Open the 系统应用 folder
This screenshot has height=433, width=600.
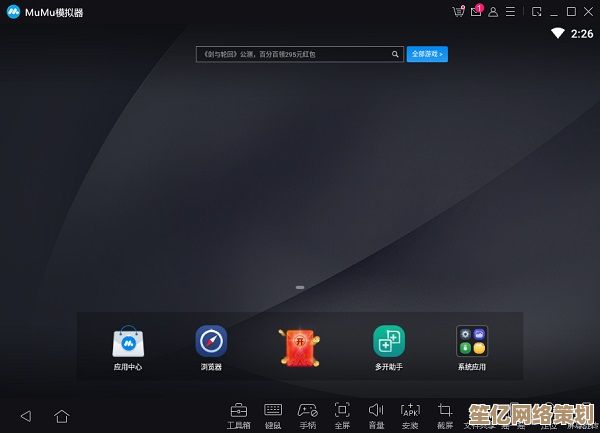click(471, 343)
